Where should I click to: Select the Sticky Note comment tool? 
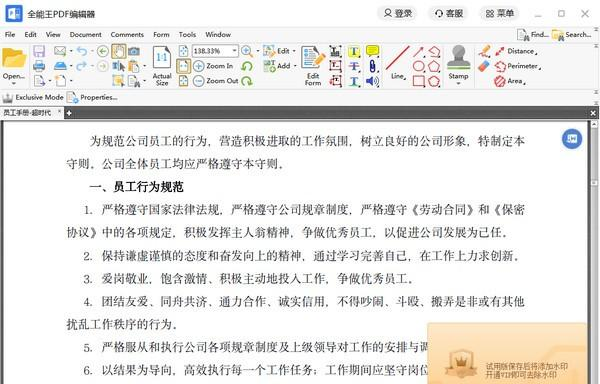[x=372, y=51]
